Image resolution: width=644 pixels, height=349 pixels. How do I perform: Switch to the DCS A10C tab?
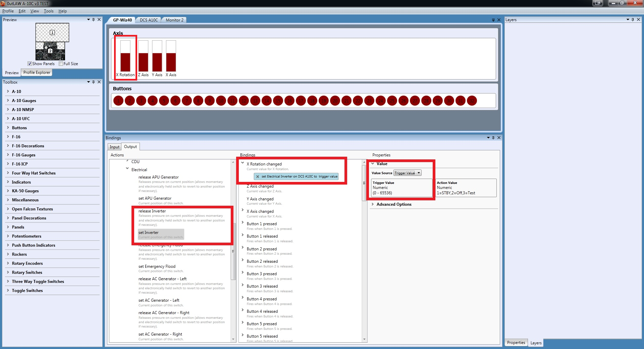(149, 20)
